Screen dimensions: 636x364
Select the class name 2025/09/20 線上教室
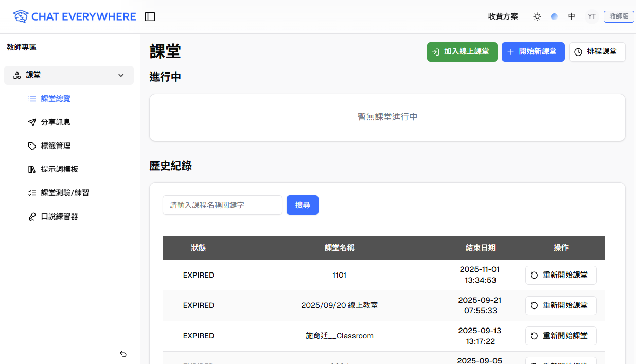[340, 305]
